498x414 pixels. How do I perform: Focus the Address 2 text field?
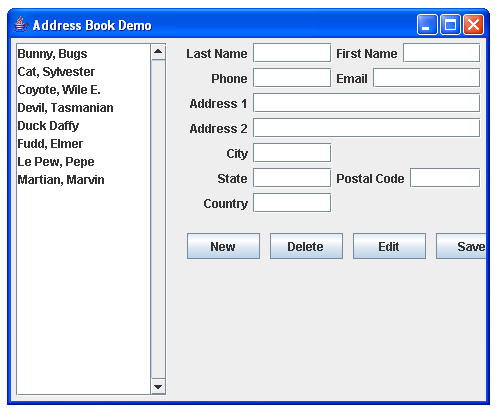367,128
